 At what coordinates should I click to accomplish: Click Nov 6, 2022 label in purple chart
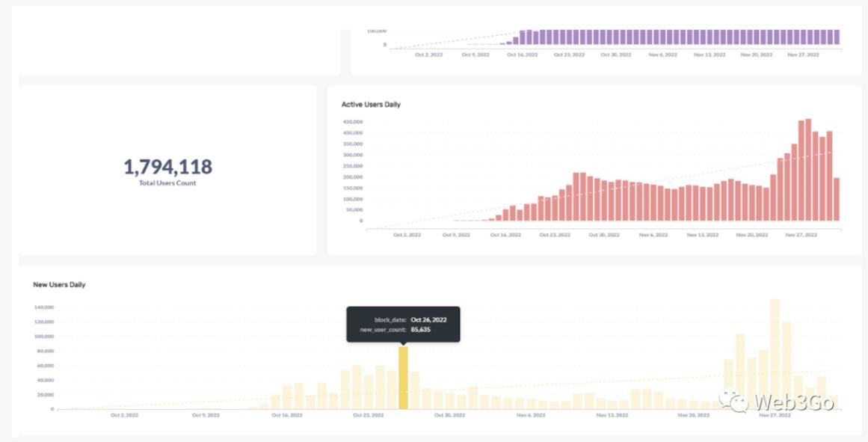(662, 55)
